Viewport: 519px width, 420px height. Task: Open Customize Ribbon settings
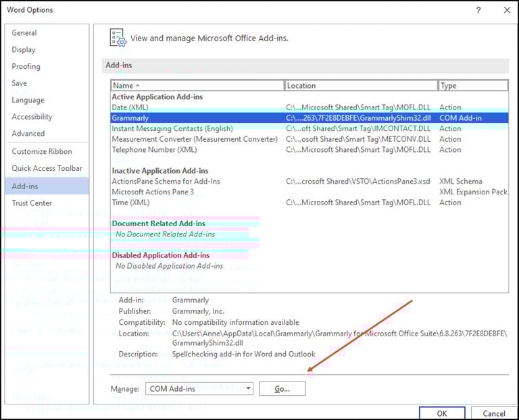(x=42, y=151)
